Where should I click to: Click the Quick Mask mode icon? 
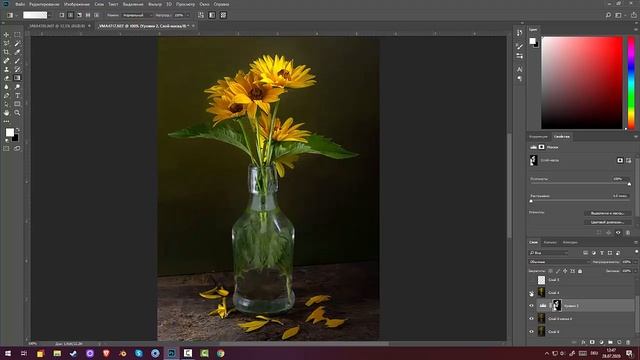click(7, 149)
